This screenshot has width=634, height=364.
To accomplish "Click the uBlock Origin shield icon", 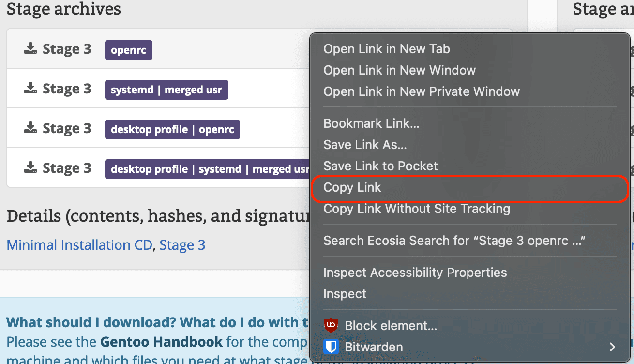I will tap(331, 325).
